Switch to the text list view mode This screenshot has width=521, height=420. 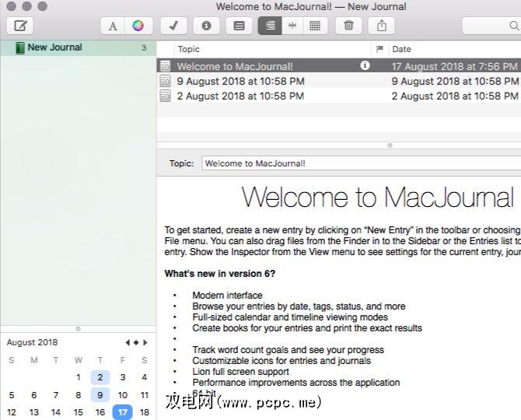click(270, 26)
